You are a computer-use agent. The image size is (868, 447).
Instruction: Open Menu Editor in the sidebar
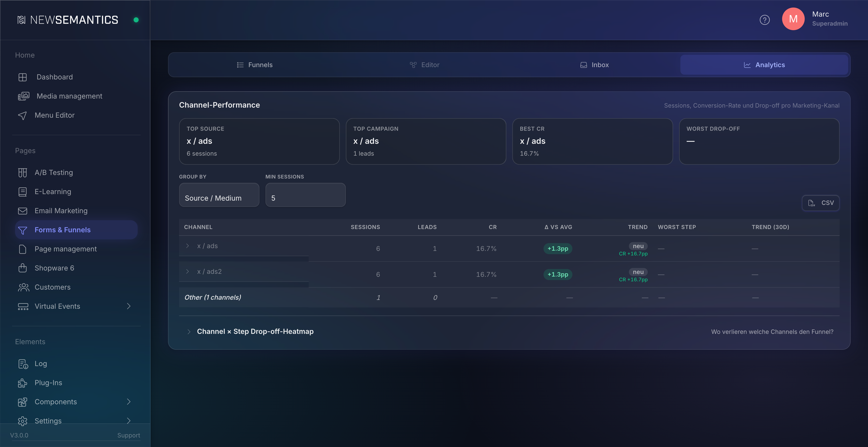click(x=76, y=115)
